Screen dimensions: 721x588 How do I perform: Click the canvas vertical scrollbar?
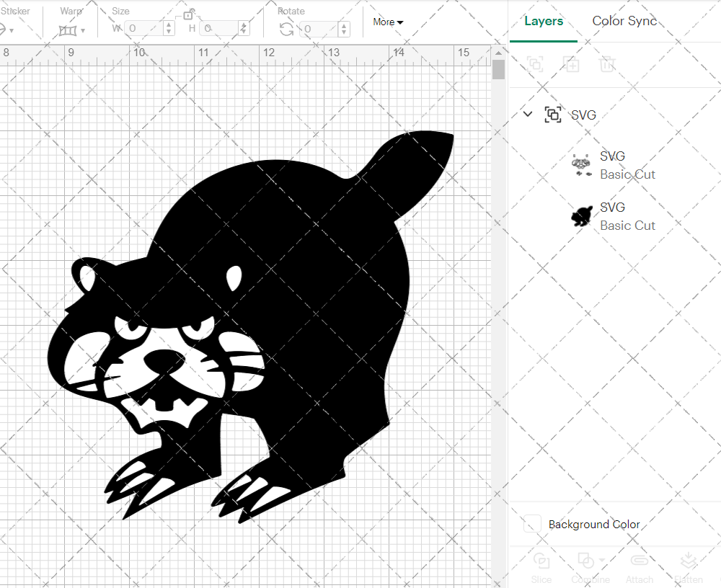tap(497, 68)
